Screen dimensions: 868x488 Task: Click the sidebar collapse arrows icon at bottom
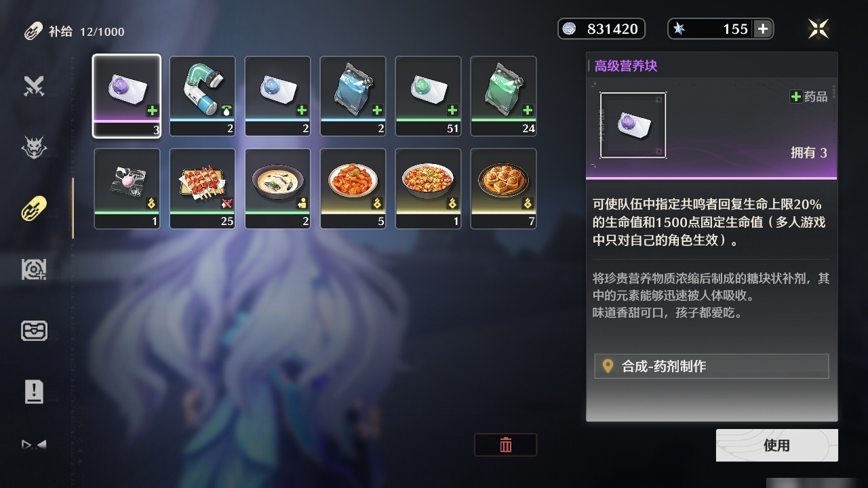pyautogui.click(x=34, y=445)
